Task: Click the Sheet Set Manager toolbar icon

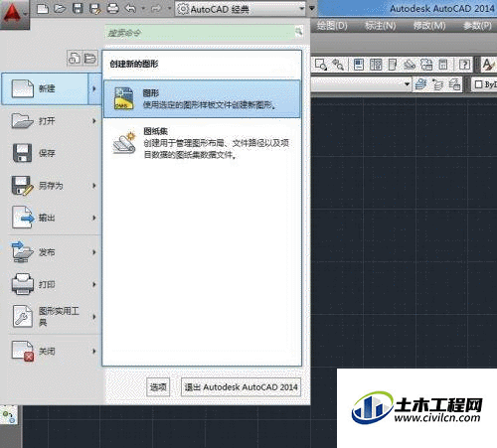Action: (x=410, y=65)
